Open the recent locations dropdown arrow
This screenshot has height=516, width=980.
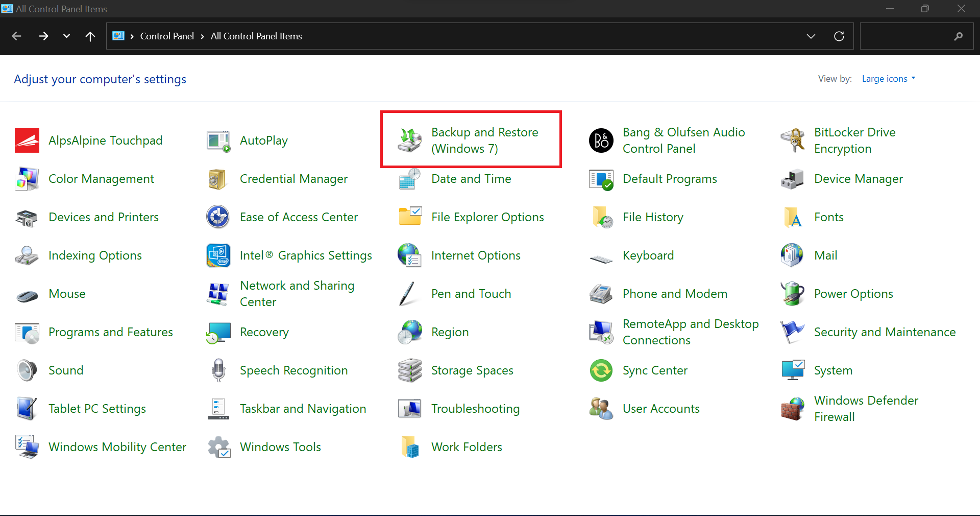(x=66, y=36)
